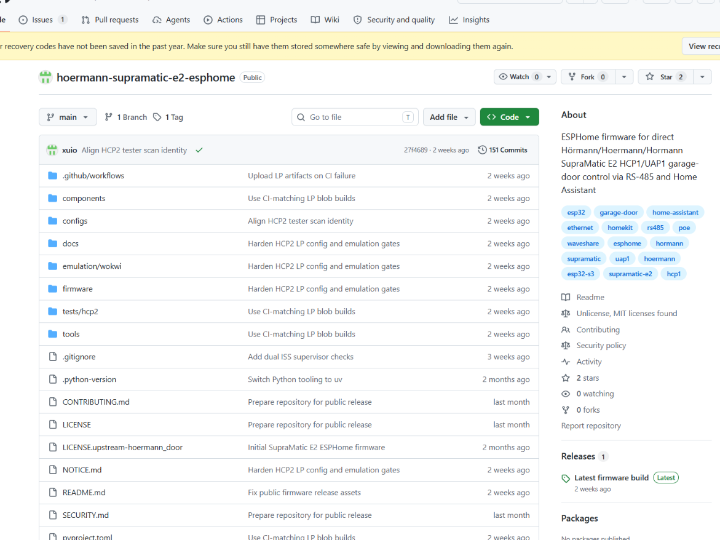Screen dimensions: 720x540
Task: Open commit 'Fix public firmware release assets'
Action: [304, 492]
